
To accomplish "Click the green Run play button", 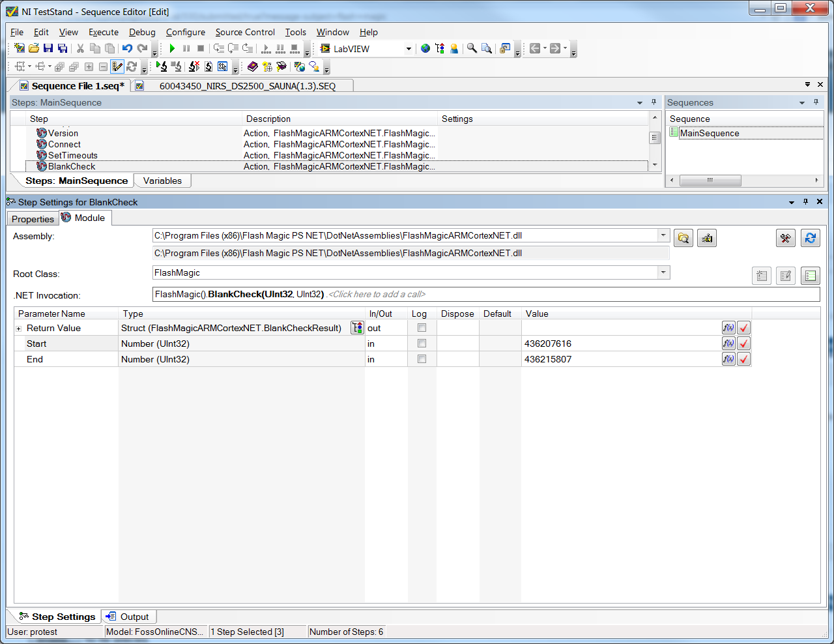I will click(172, 48).
